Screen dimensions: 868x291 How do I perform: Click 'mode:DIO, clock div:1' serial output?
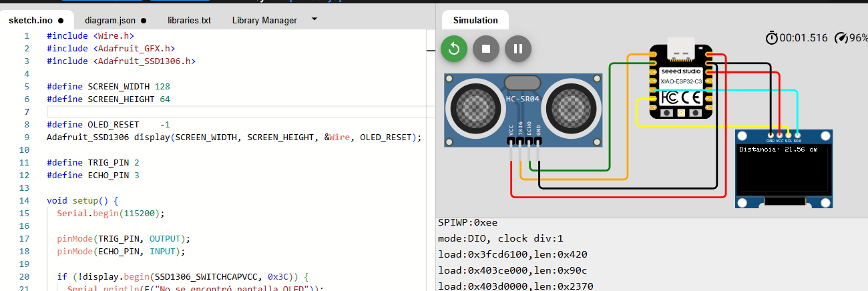[501, 238]
